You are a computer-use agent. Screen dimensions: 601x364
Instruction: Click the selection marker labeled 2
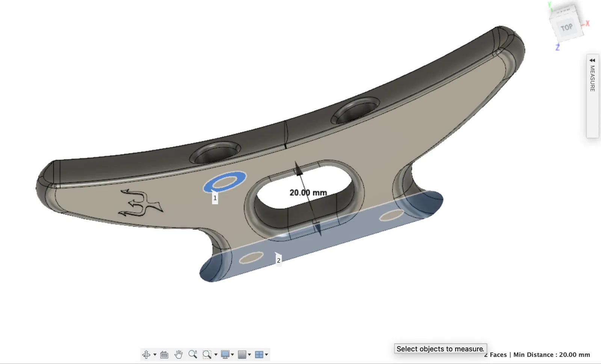pos(278,260)
